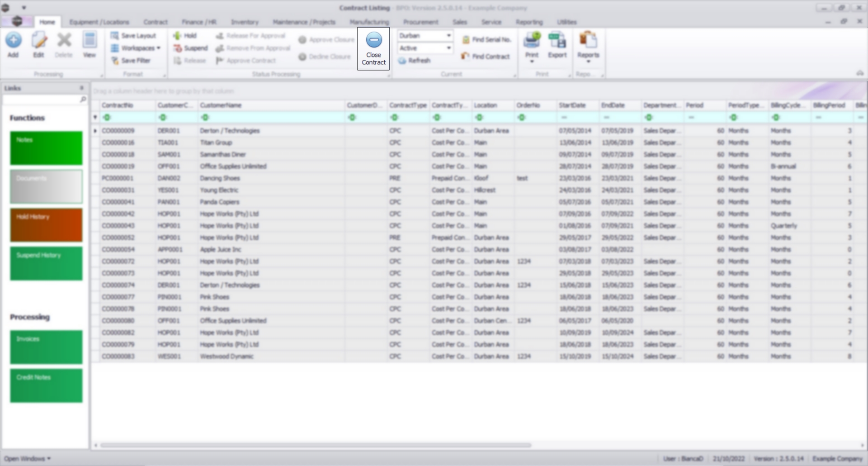Collapse the ribbon with the arrow icon
Screen dimensions: 868x466
coord(860,73)
